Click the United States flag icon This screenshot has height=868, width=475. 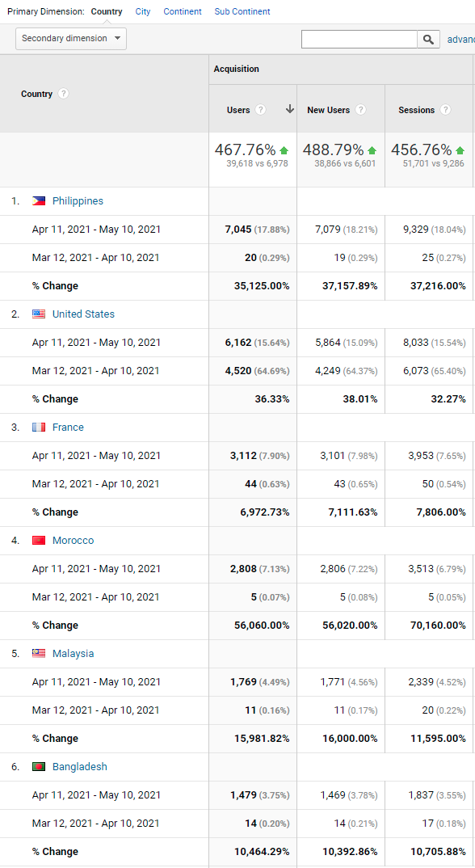(x=36, y=314)
